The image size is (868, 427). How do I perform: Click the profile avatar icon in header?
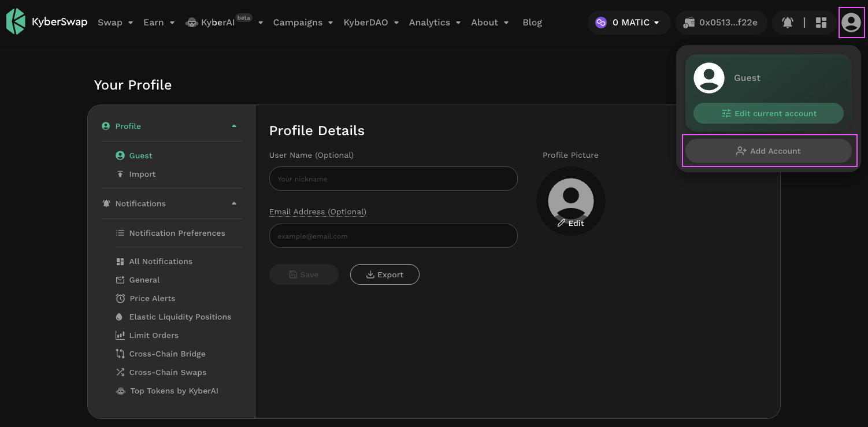851,23
